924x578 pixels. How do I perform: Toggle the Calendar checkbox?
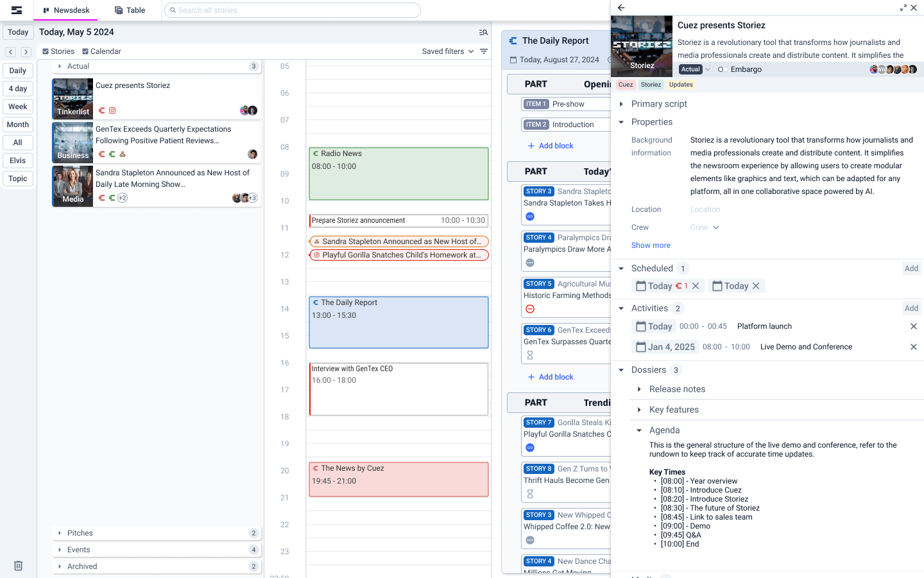(x=85, y=51)
